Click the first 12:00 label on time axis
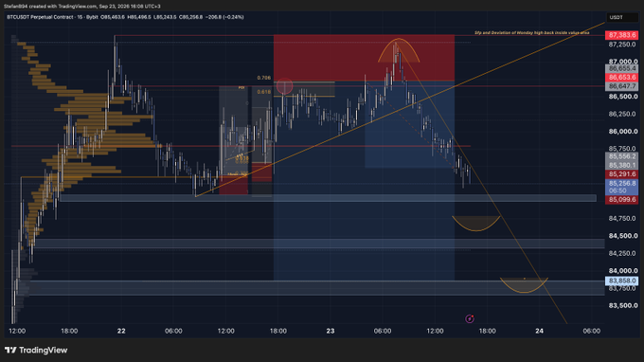This screenshot has height=362, width=644. click(x=17, y=331)
